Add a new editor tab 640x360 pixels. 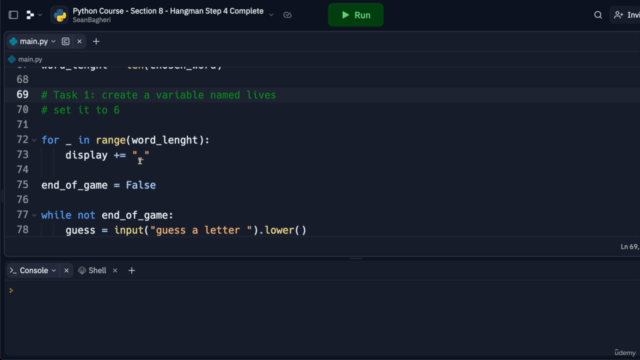[x=96, y=41]
